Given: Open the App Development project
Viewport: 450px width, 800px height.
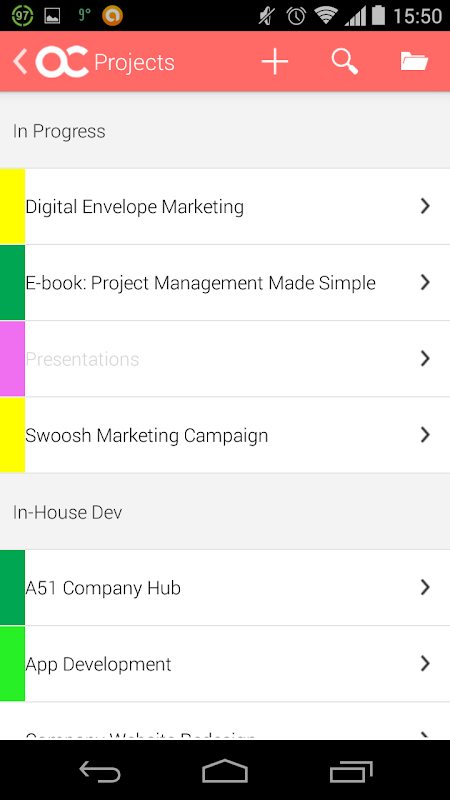Looking at the screenshot, I should (225, 664).
